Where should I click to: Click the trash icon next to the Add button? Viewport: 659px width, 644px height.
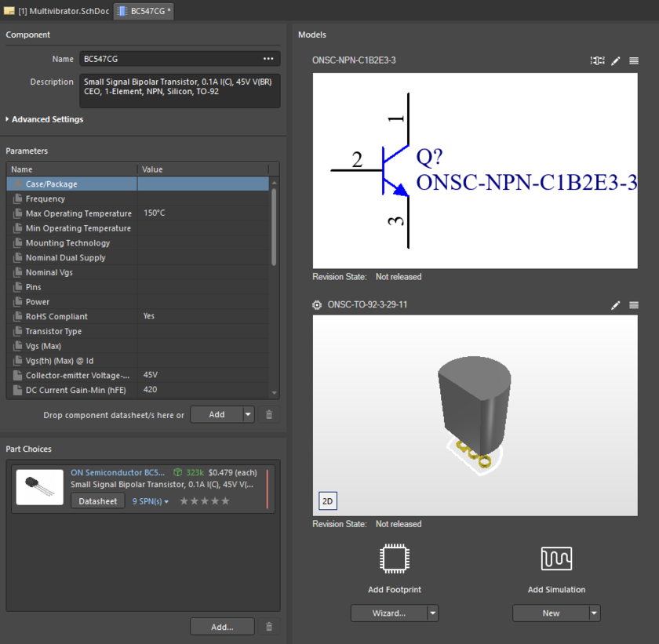[269, 414]
